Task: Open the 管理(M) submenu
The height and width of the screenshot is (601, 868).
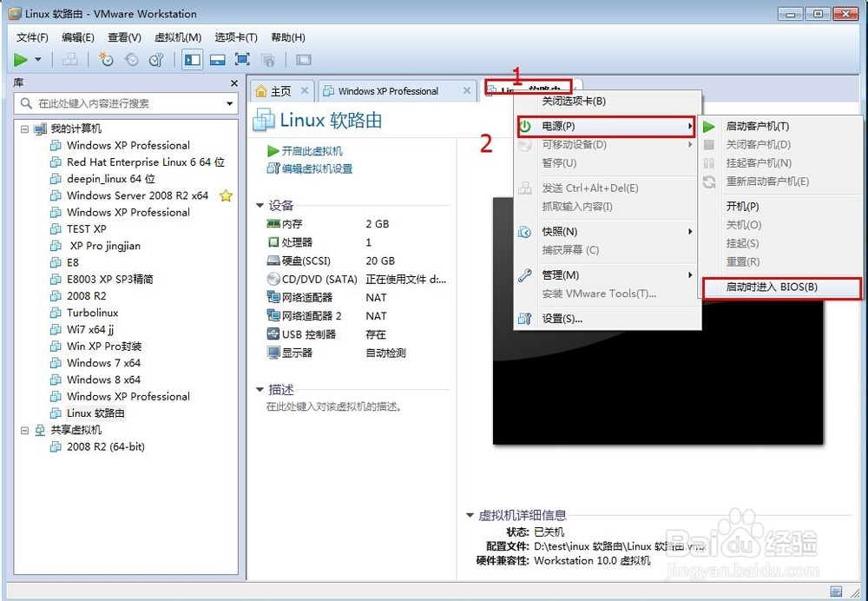Action: (x=608, y=275)
